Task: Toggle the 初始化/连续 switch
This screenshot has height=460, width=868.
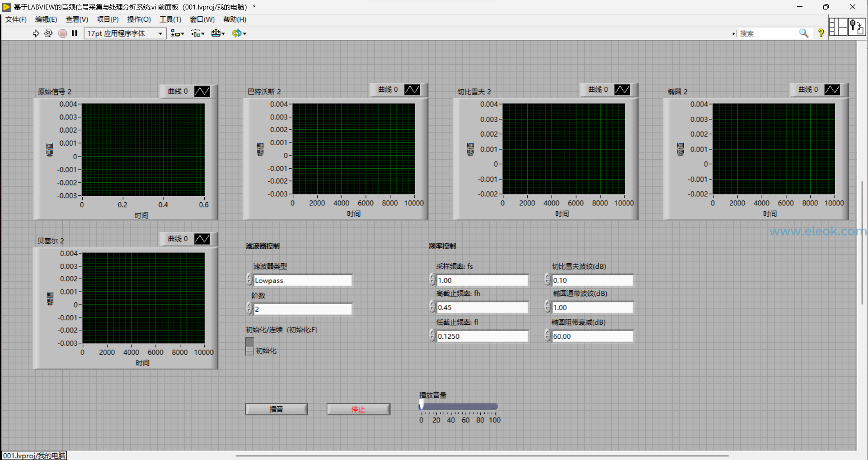Action: pyautogui.click(x=249, y=346)
